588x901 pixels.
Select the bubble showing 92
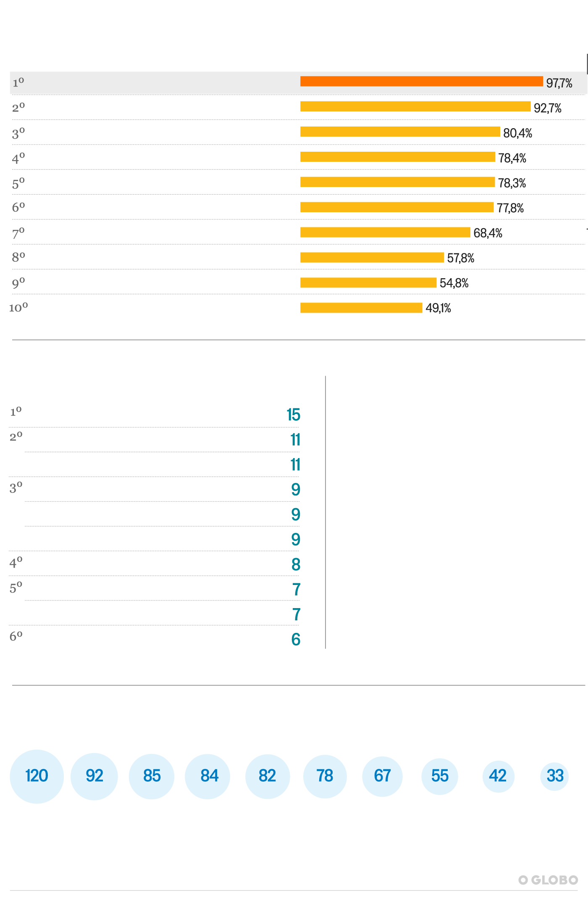point(94,776)
